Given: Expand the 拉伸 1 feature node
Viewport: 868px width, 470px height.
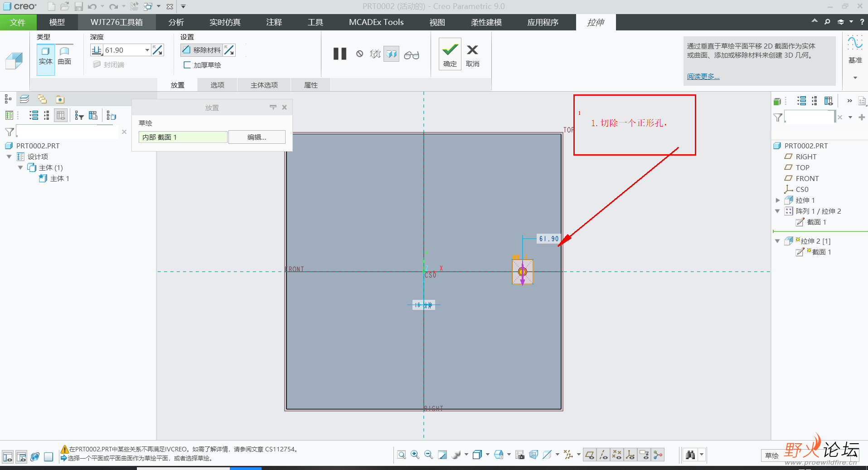Looking at the screenshot, I should (778, 200).
